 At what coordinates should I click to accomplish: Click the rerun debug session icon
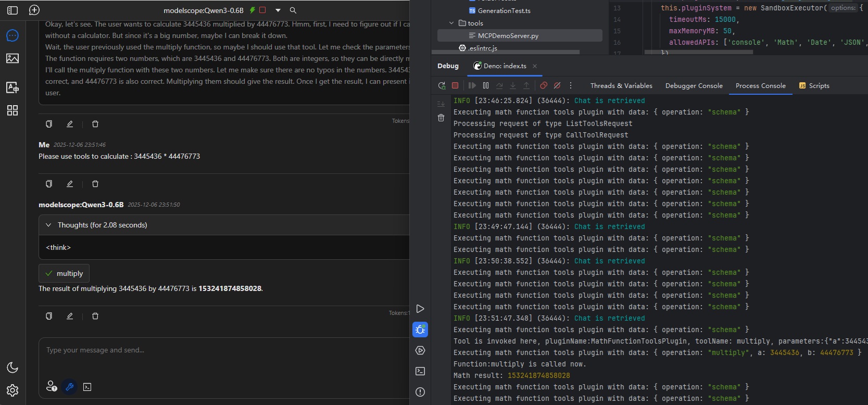tap(442, 86)
